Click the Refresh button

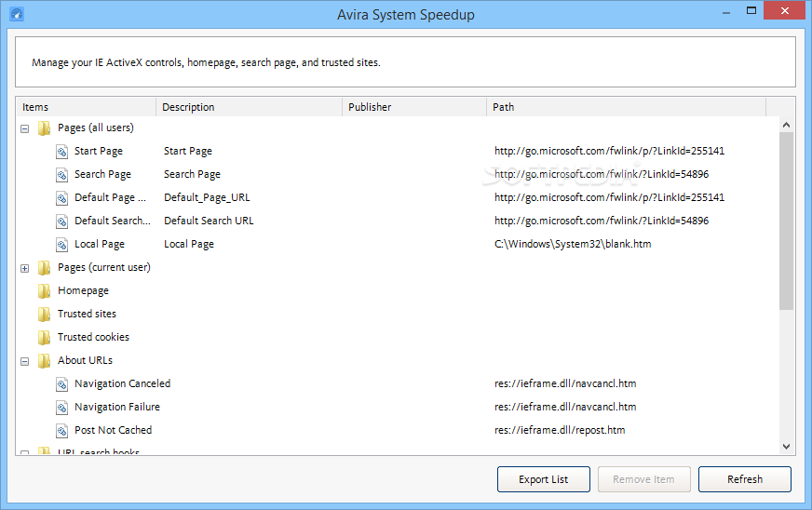[745, 479]
